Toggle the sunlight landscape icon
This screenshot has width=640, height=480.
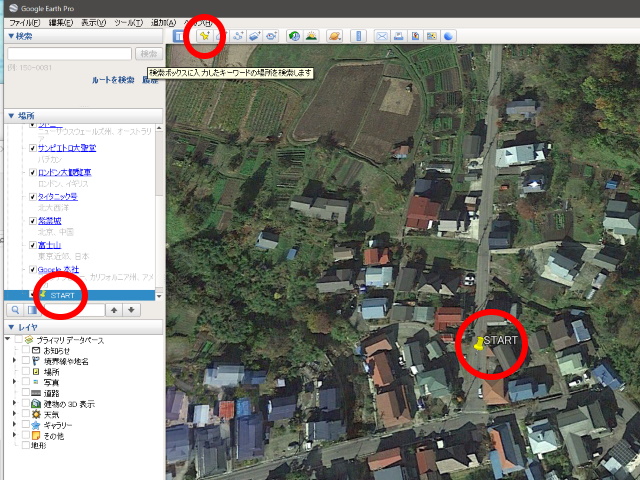click(x=311, y=36)
